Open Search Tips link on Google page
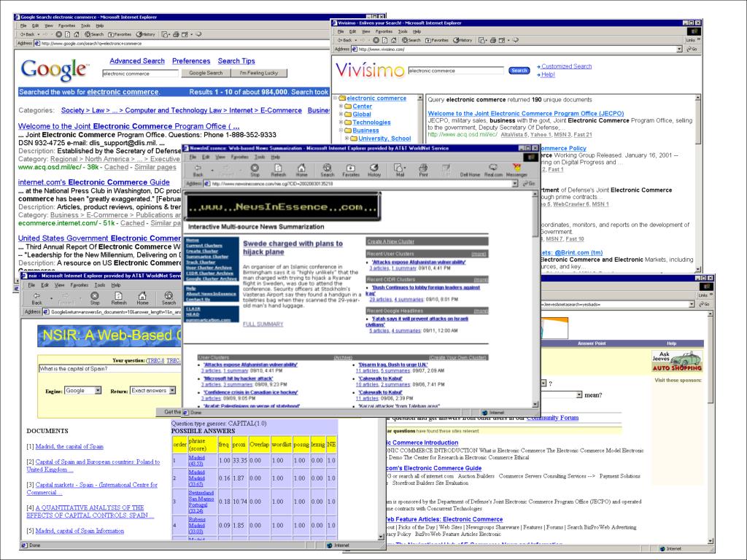The width and height of the screenshot is (747, 560). [x=236, y=61]
